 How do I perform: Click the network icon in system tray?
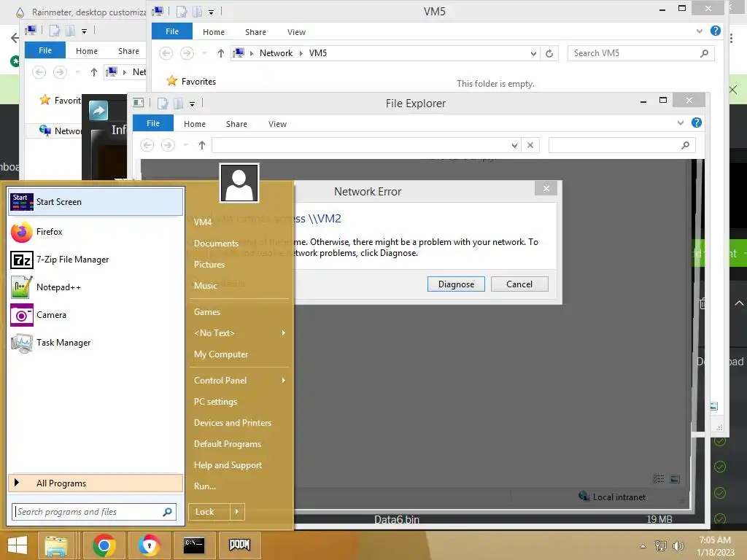(x=661, y=545)
